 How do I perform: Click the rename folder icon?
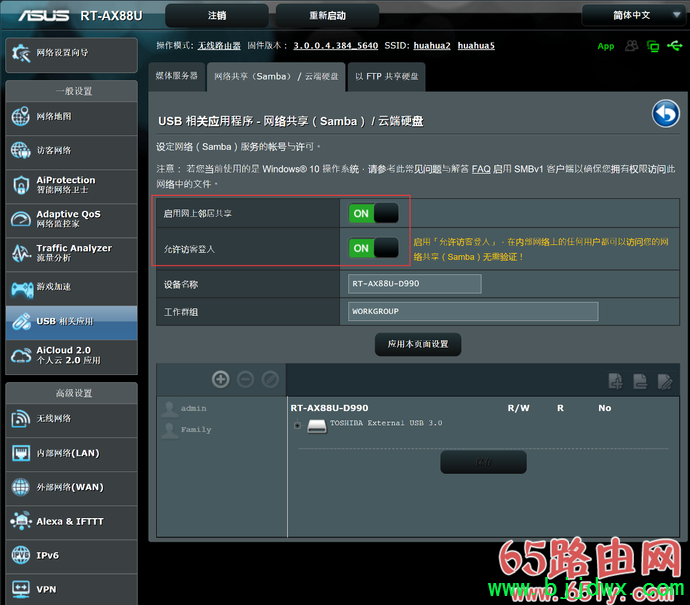664,381
